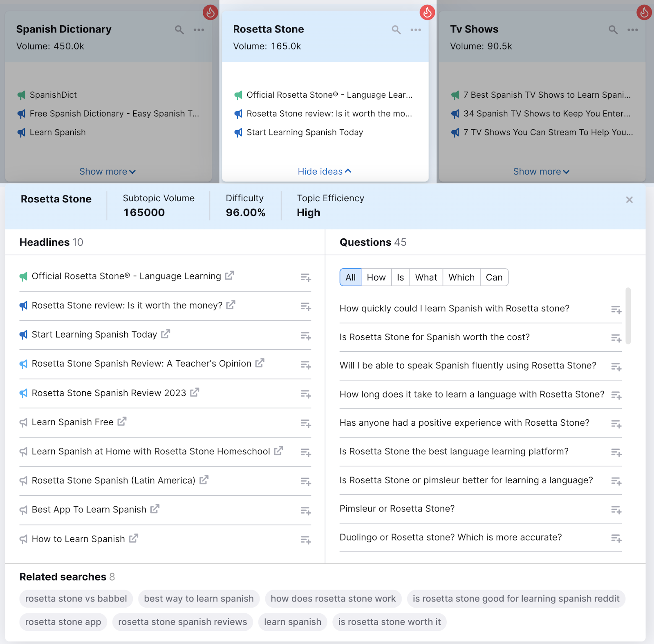
Task: Open 'Rosetta Stone Spanish (Latin America)' headline
Action: click(x=114, y=480)
